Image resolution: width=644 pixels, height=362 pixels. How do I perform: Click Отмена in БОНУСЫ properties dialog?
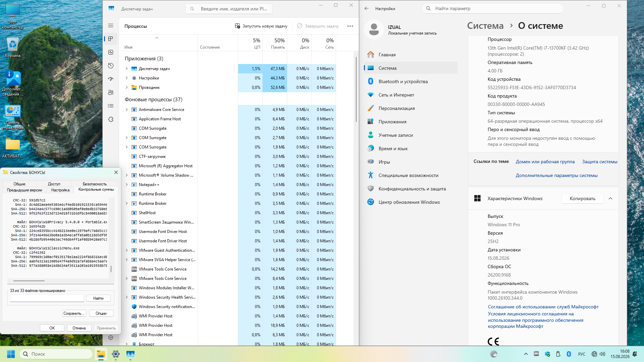coord(79,328)
